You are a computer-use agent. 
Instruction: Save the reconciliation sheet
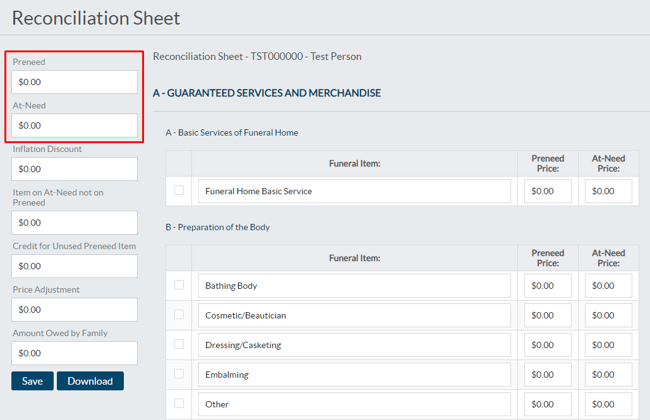point(32,381)
